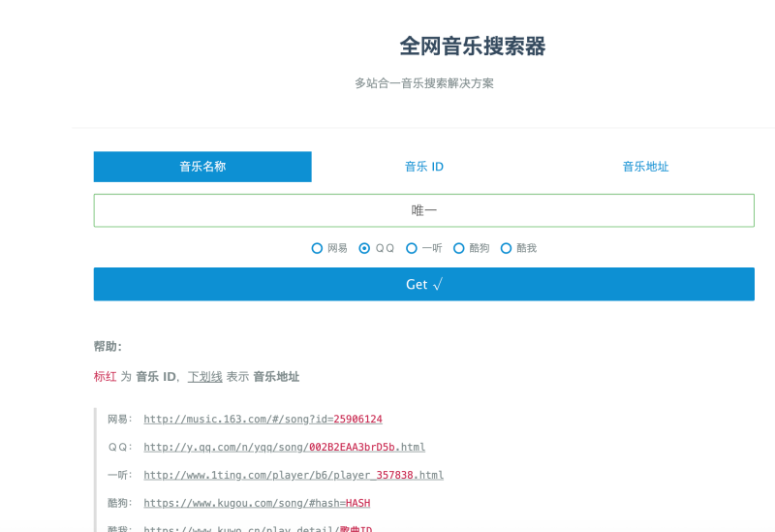Open the kugou.com hash example link
775x532 pixels.
257,503
